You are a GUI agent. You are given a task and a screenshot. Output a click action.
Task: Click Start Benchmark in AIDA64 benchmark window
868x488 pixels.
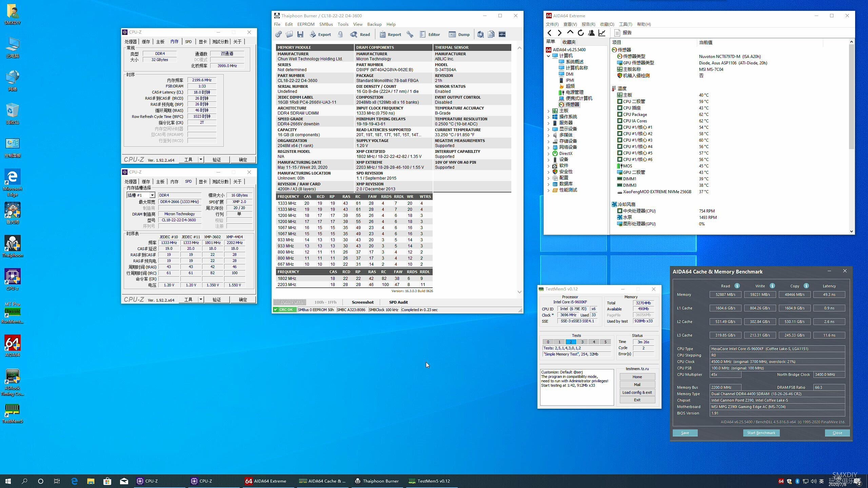[761, 433]
